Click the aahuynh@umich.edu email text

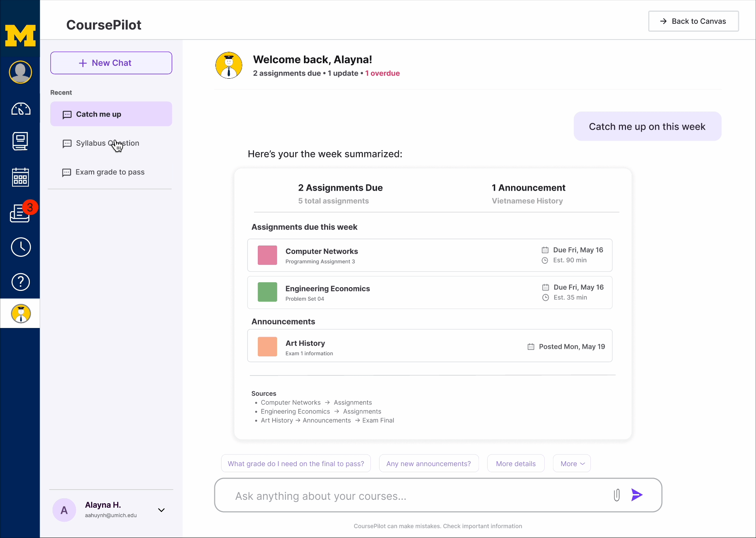pyautogui.click(x=111, y=515)
